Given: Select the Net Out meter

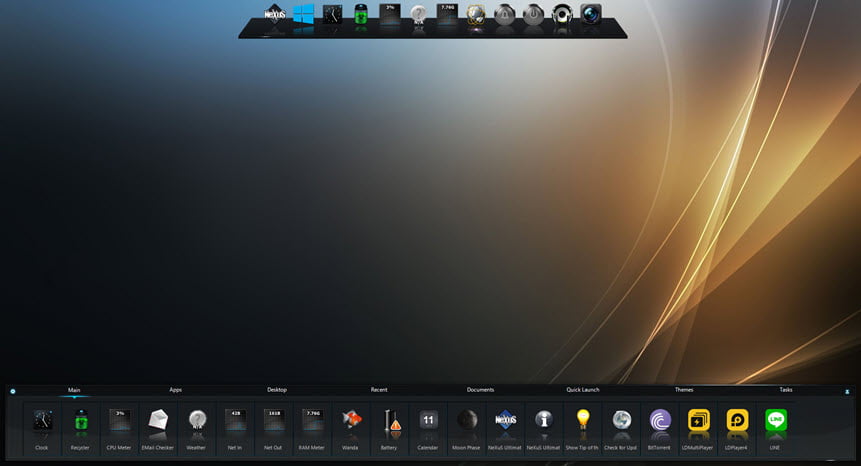Looking at the screenshot, I should (x=273, y=421).
